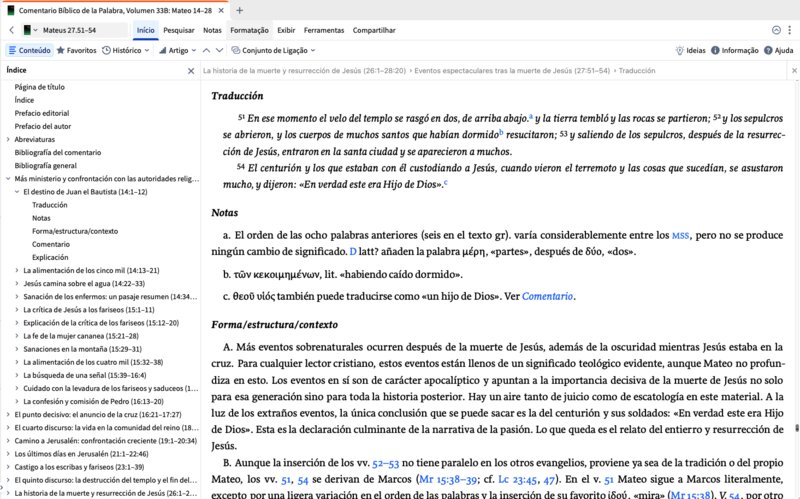Expand Sanación de los enfermos entry

click(x=17, y=296)
